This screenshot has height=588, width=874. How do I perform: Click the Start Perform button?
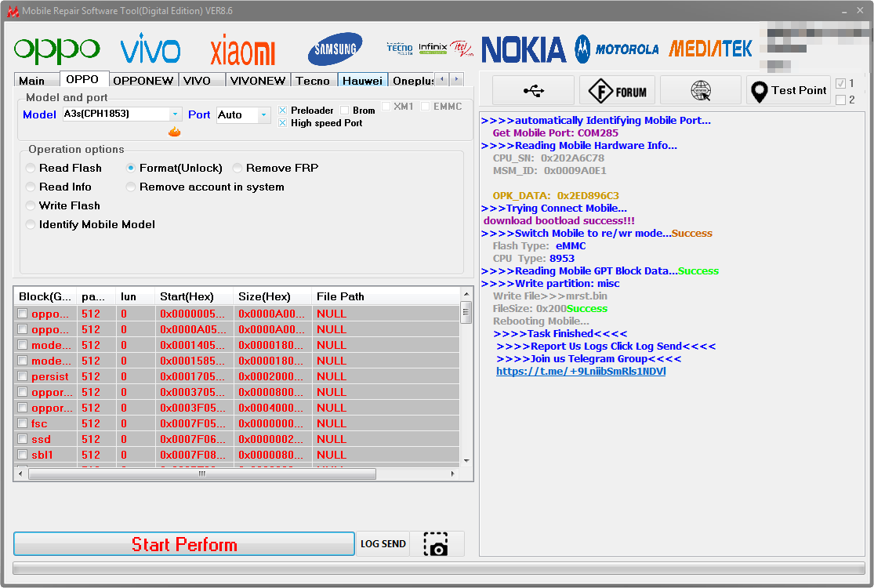click(184, 544)
